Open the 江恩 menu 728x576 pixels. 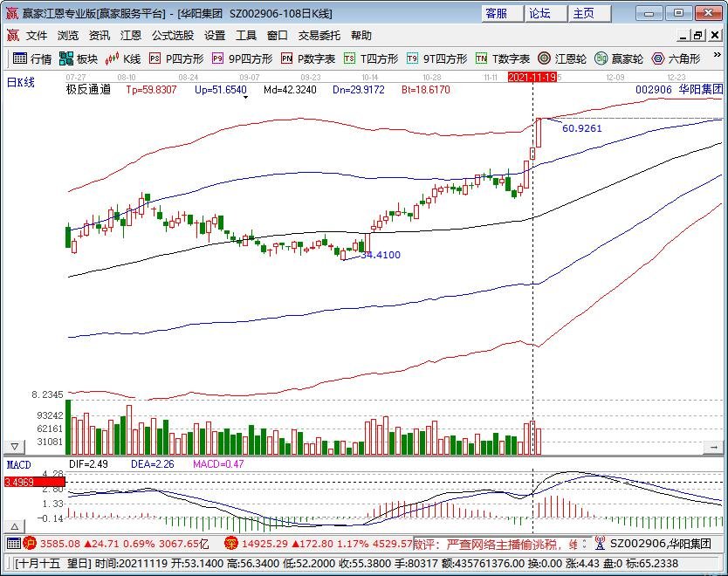click(x=130, y=35)
